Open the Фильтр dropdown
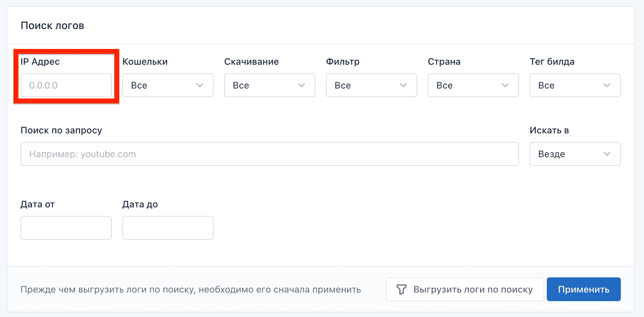The width and height of the screenshot is (644, 317). [x=371, y=85]
